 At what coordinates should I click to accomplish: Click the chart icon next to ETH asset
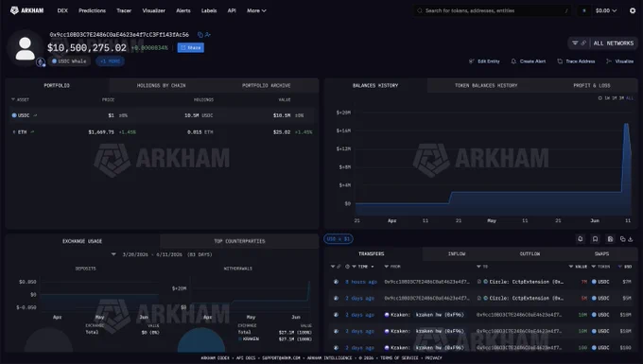click(32, 132)
